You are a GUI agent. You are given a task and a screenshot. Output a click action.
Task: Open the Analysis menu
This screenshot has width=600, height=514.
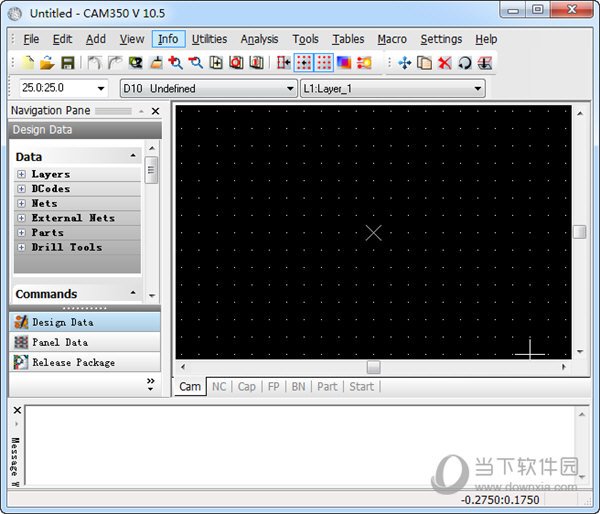pyautogui.click(x=259, y=39)
